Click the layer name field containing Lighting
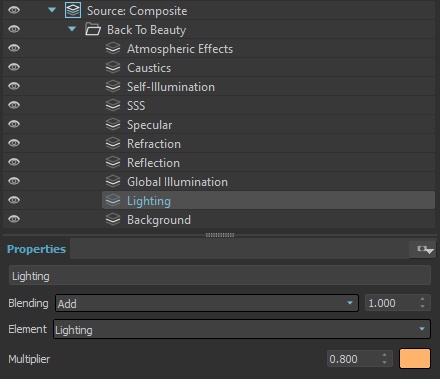 (x=220, y=276)
